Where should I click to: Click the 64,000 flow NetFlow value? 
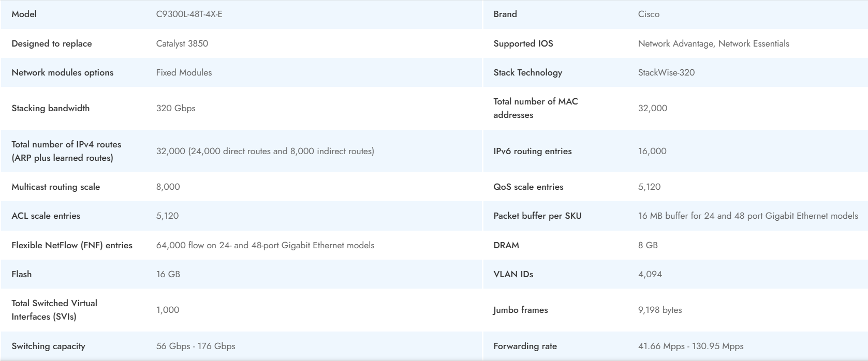[265, 245]
